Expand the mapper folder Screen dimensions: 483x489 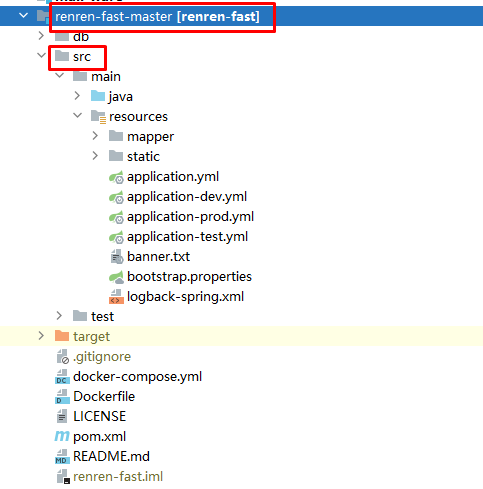pos(95,136)
